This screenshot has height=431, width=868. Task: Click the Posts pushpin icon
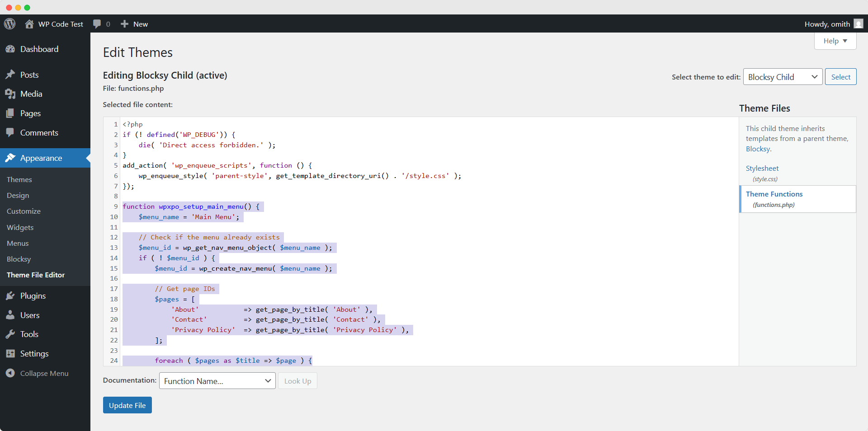click(10, 75)
